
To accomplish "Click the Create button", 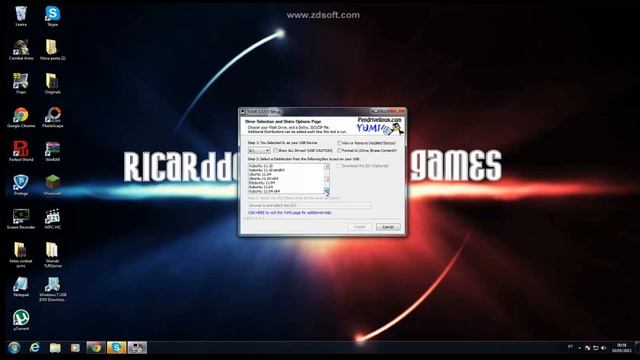I will coord(360,227).
